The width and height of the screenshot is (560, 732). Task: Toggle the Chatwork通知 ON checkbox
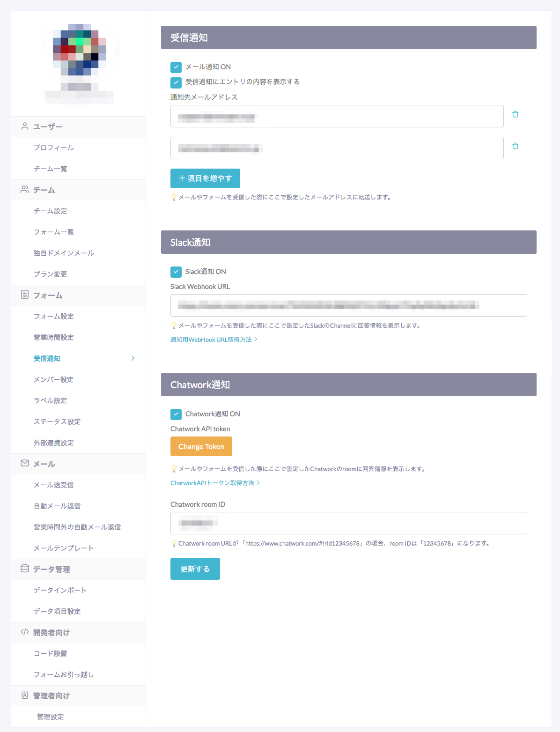[176, 414]
